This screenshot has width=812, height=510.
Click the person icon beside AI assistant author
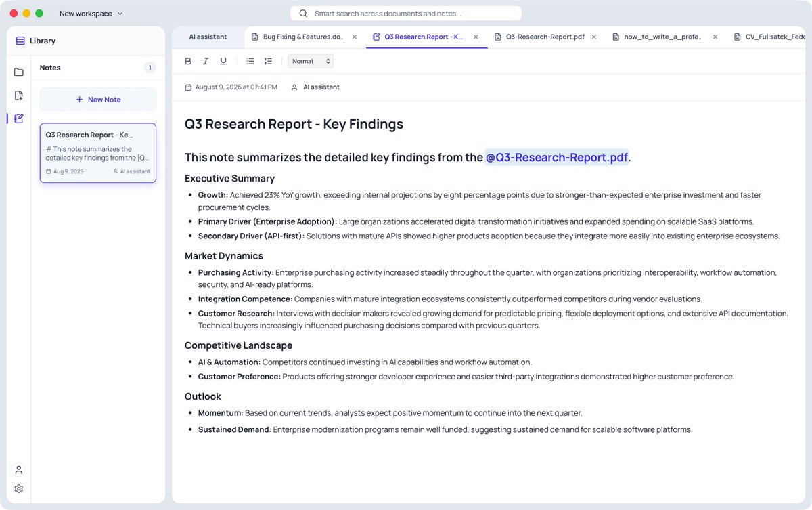pos(294,87)
